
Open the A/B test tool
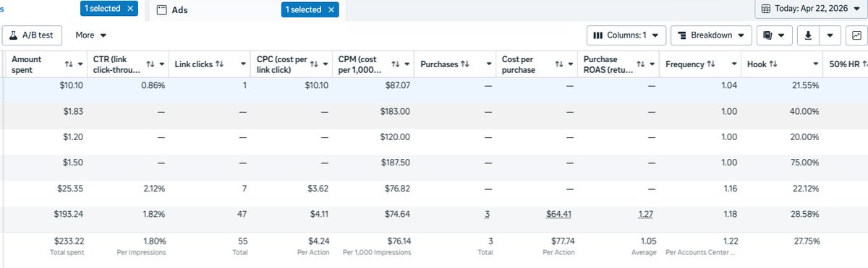[33, 35]
